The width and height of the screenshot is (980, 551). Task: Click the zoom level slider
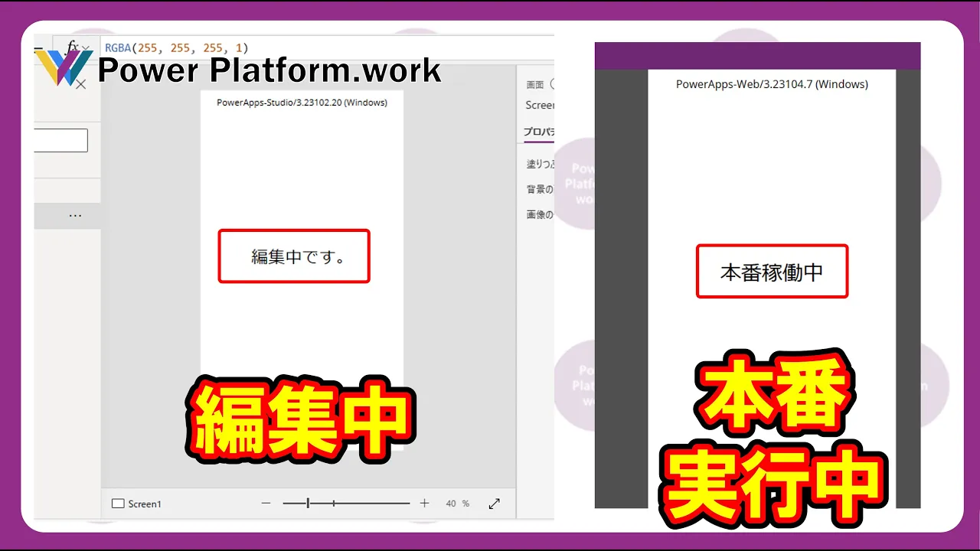346,503
